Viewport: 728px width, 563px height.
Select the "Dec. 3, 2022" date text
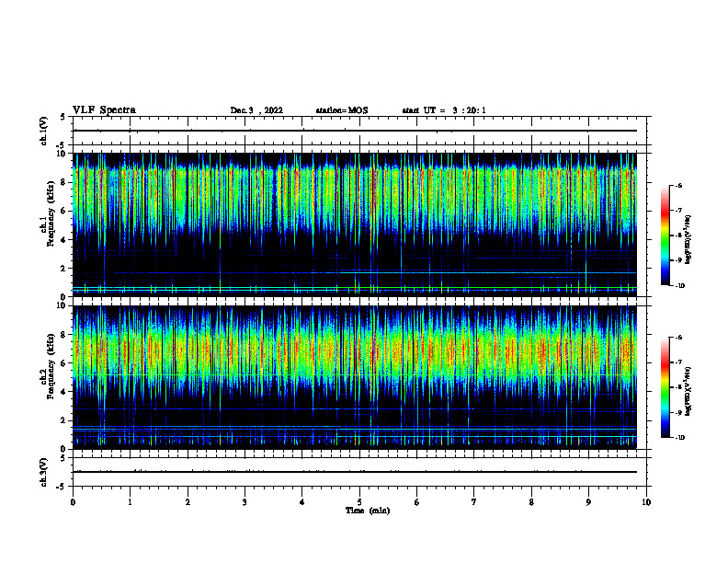pyautogui.click(x=256, y=110)
